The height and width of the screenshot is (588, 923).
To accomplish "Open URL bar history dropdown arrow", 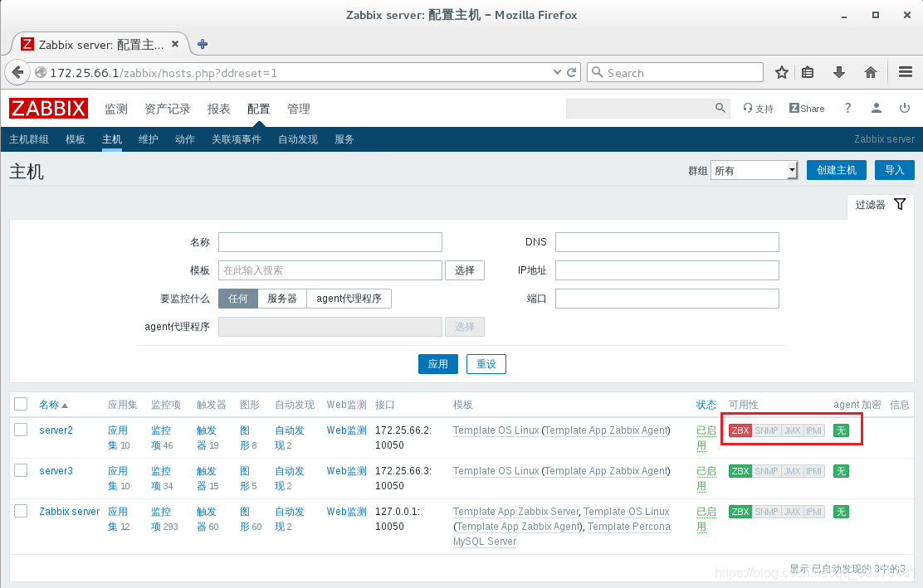I will 557,72.
